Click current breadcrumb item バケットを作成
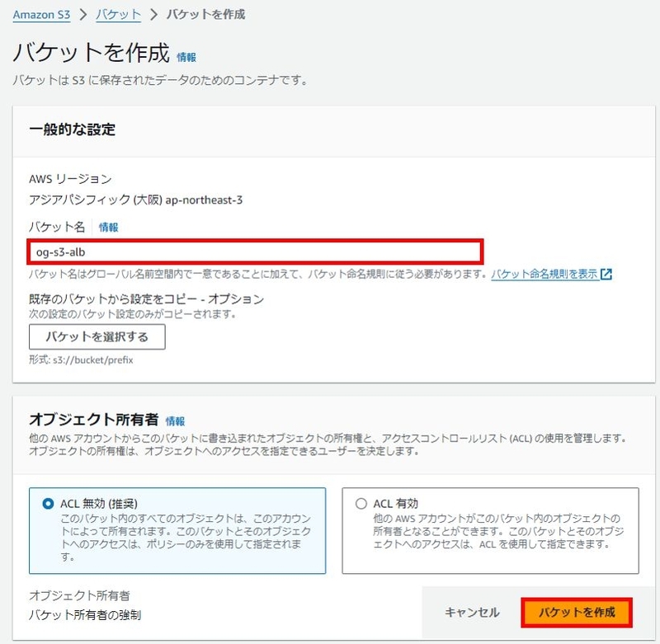This screenshot has height=644, width=660. click(205, 15)
